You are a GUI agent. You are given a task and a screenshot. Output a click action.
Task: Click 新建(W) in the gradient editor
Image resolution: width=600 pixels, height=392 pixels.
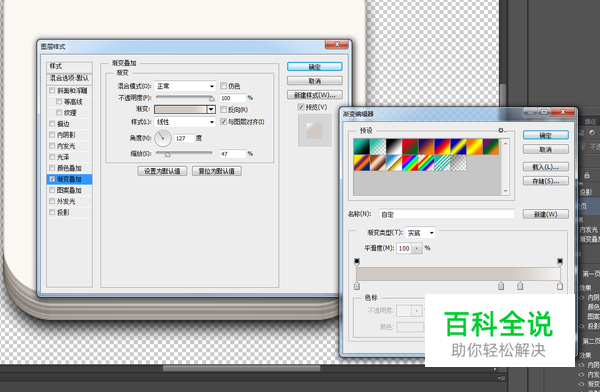click(x=546, y=214)
